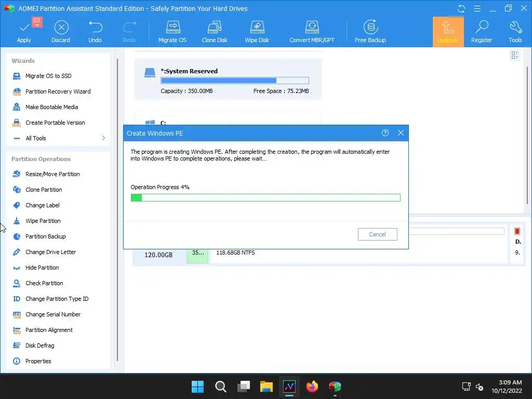The height and width of the screenshot is (399, 532).
Task: Click the Apply toolbar button
Action: pos(24,32)
